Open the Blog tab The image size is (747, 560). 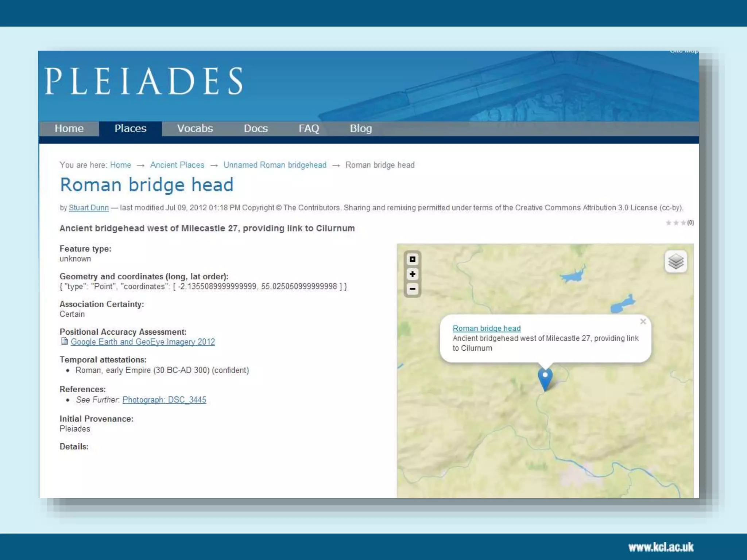(x=361, y=128)
